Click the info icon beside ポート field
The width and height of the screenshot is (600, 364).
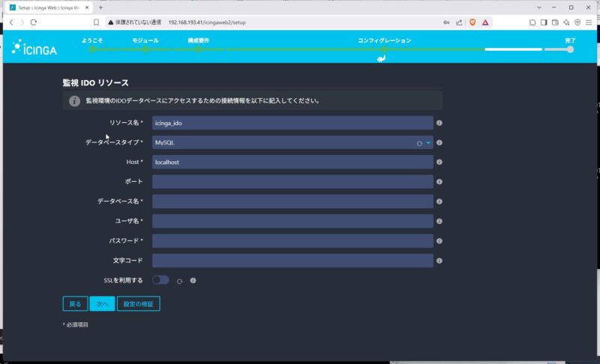(439, 182)
